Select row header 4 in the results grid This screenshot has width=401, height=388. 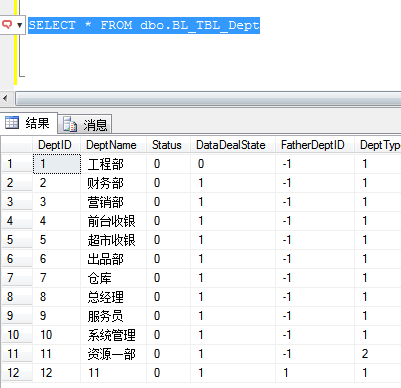coord(17,221)
